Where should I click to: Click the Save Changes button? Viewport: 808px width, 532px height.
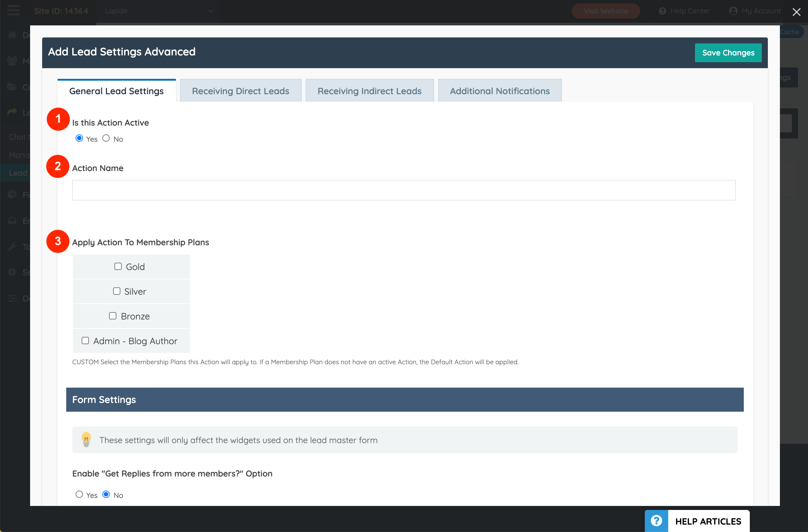point(728,52)
